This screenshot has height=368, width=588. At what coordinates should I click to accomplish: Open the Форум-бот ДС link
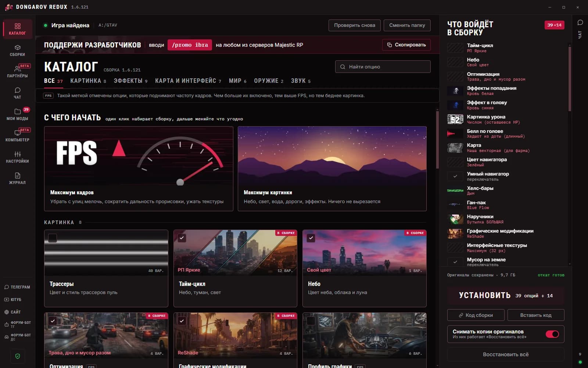click(17, 337)
